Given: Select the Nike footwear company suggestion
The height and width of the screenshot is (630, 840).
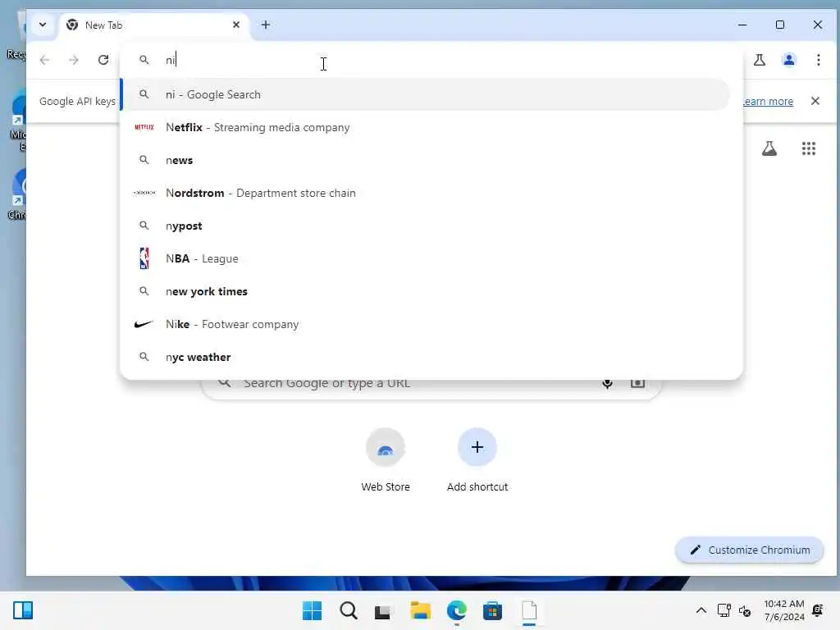Looking at the screenshot, I should click(x=426, y=324).
